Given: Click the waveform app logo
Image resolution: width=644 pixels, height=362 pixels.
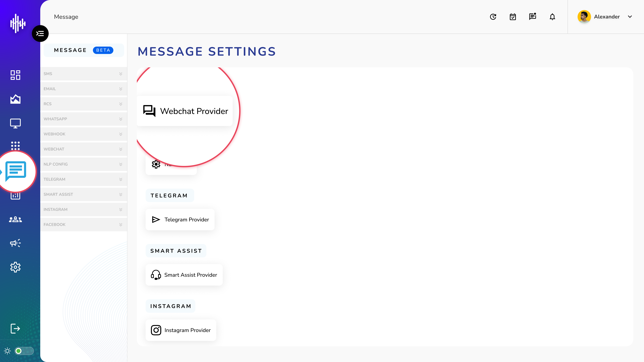Looking at the screenshot, I should (x=18, y=23).
